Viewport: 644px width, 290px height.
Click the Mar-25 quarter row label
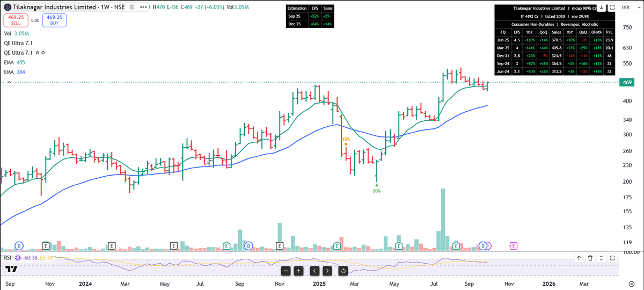pos(503,48)
